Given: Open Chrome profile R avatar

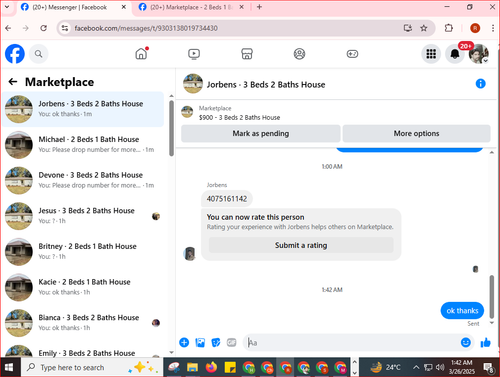Looking at the screenshot, I should pyautogui.click(x=475, y=28).
